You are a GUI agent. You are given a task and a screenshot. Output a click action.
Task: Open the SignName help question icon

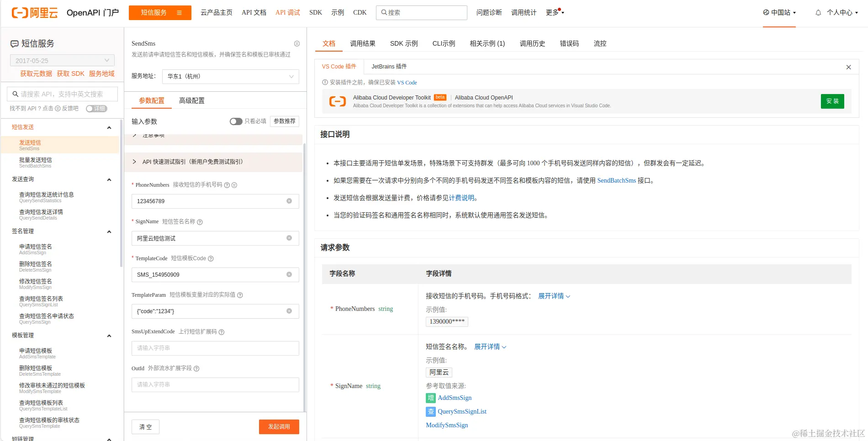(200, 222)
